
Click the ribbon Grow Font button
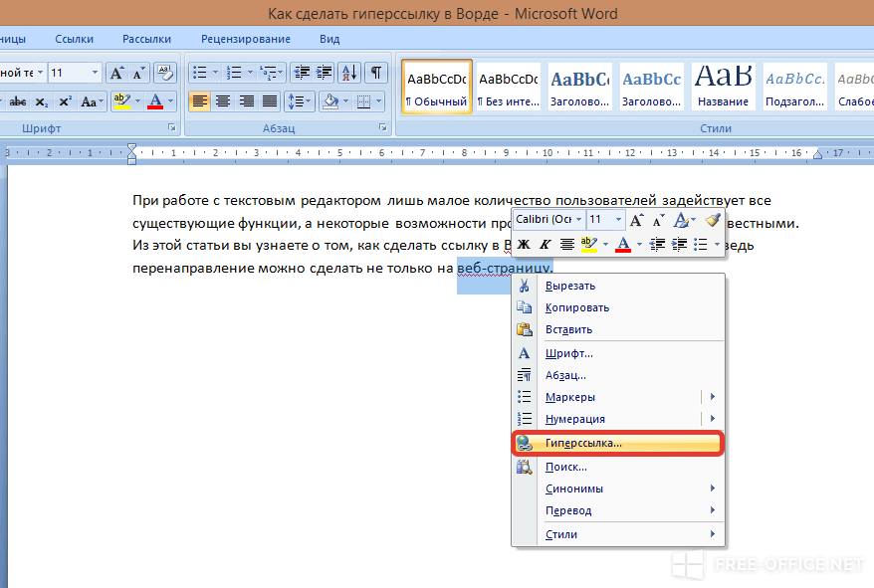(x=116, y=73)
